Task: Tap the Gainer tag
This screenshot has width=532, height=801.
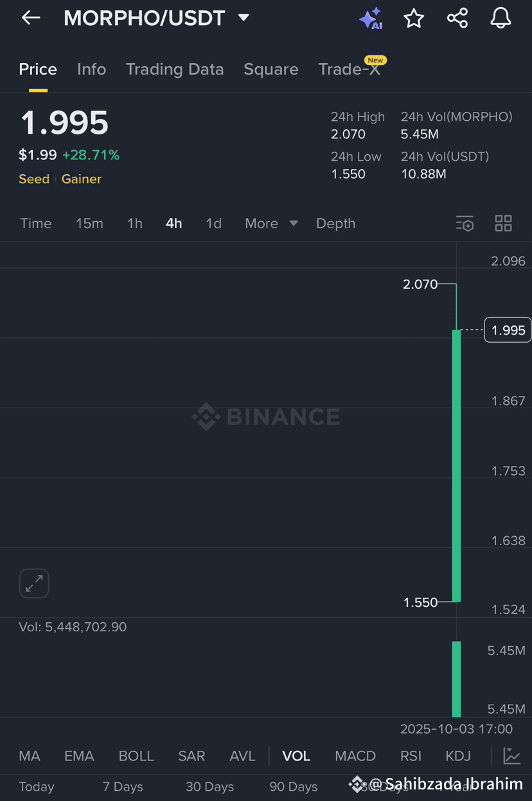Action: point(82,179)
